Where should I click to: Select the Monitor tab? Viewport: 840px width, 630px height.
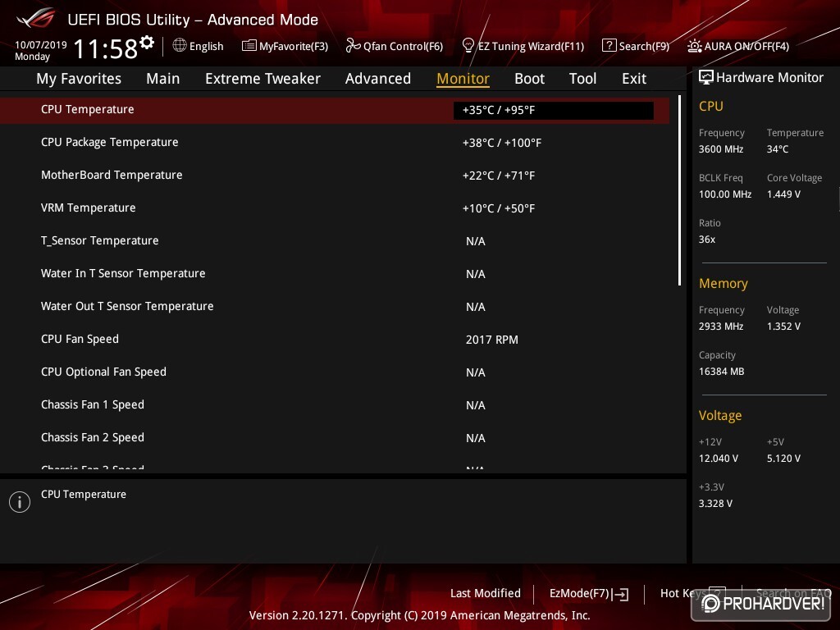463,79
